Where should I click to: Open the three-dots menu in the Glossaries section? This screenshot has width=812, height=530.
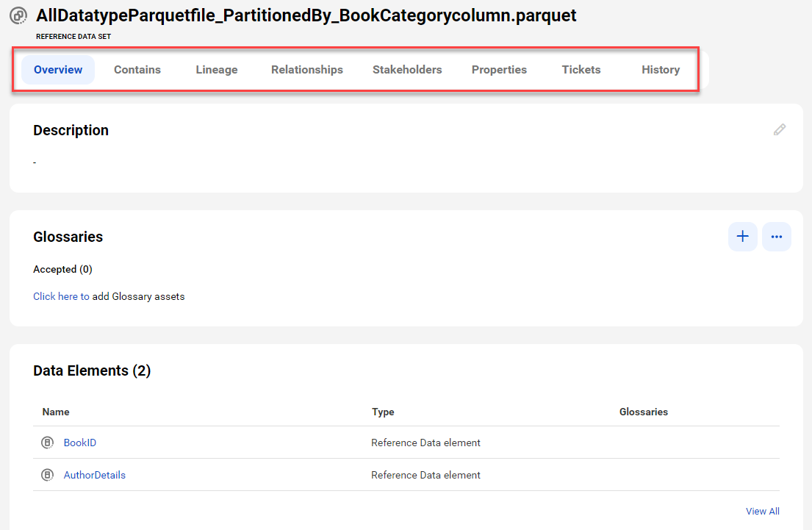coord(776,237)
